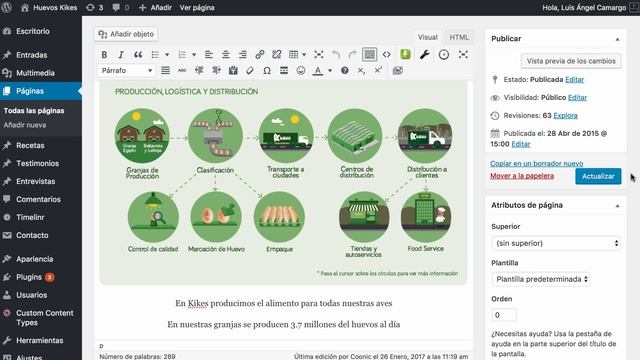Explore the 63 revisions
This screenshot has width=640, height=360.
(565, 116)
